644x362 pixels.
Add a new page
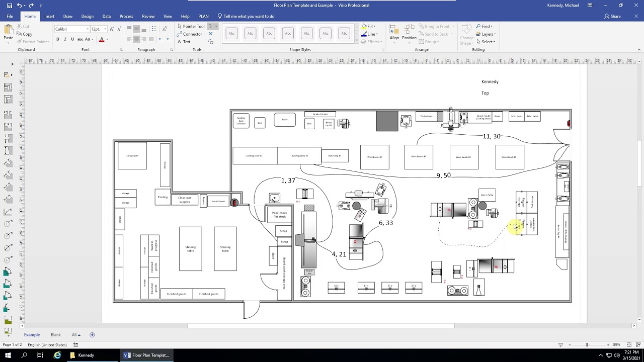(92, 335)
